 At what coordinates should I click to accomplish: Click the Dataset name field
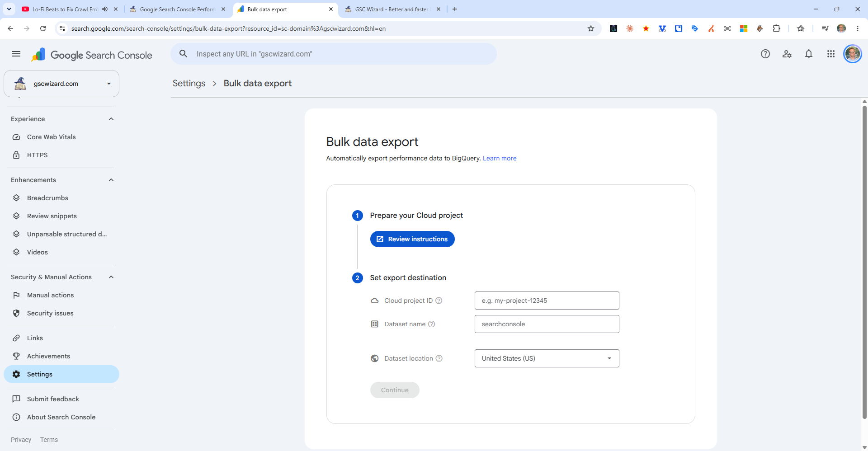point(547,324)
